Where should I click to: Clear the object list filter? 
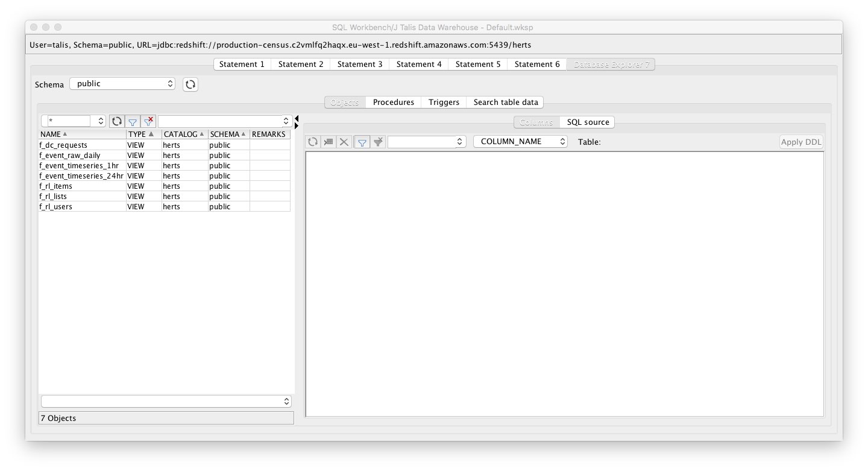(148, 121)
